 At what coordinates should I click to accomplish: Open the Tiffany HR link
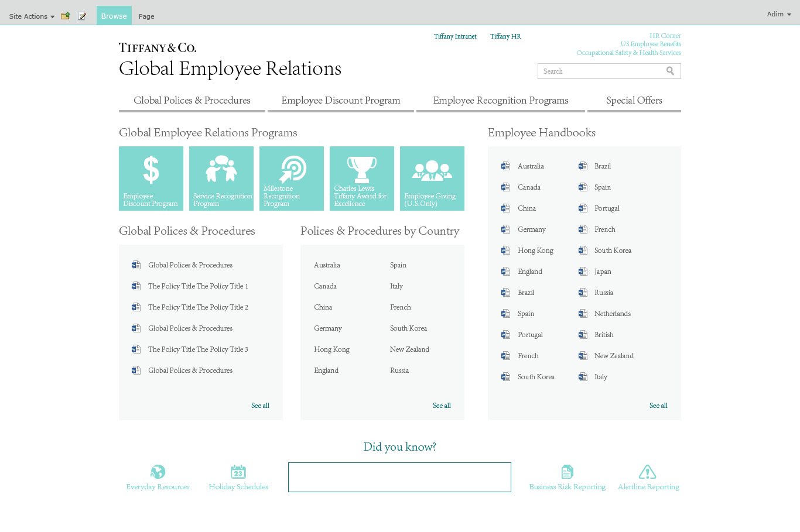[x=505, y=36]
